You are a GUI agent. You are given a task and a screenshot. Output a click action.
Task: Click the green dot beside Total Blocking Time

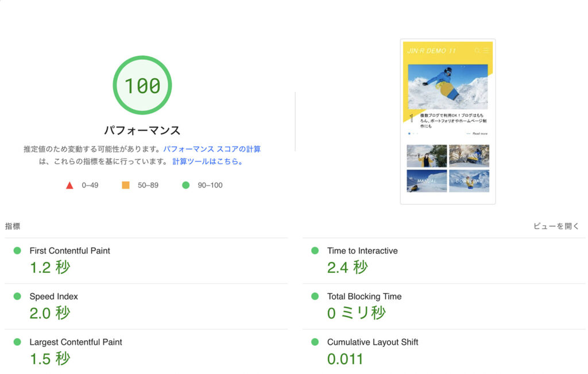tap(314, 296)
